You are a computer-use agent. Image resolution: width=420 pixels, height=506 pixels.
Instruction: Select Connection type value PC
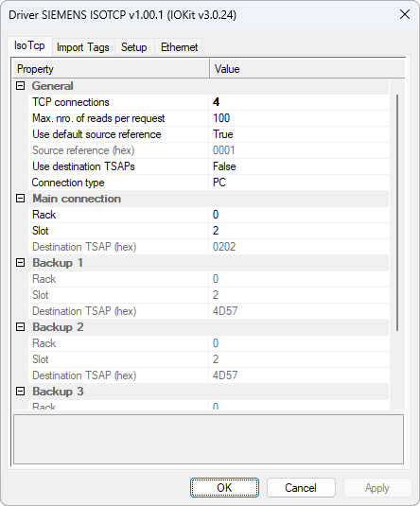(299, 183)
